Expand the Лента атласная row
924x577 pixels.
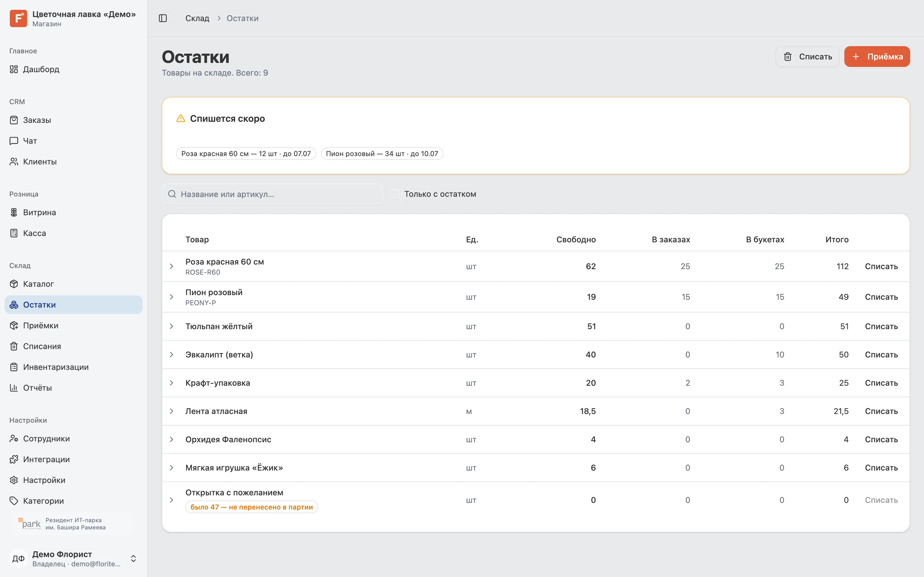172,411
